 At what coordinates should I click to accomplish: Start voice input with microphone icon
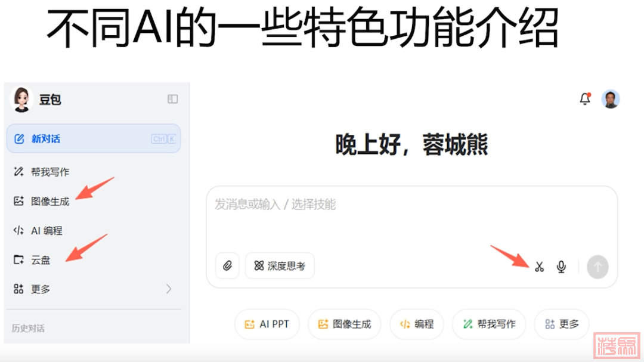(x=561, y=267)
